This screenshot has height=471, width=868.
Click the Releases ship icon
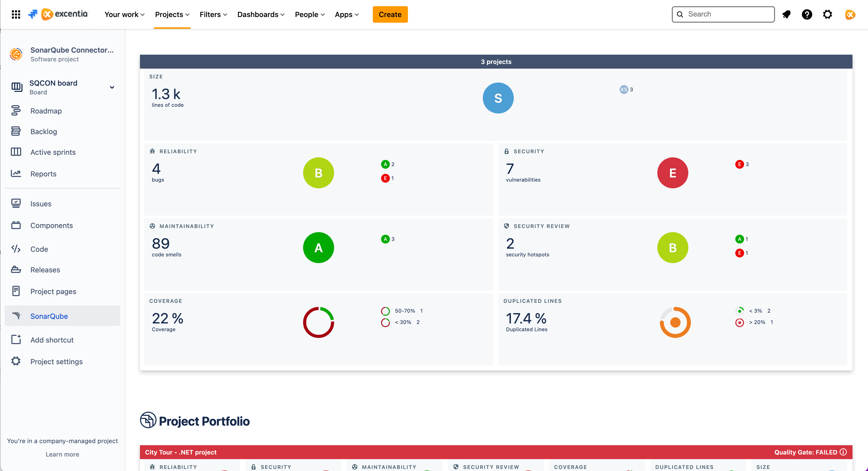pos(16,269)
